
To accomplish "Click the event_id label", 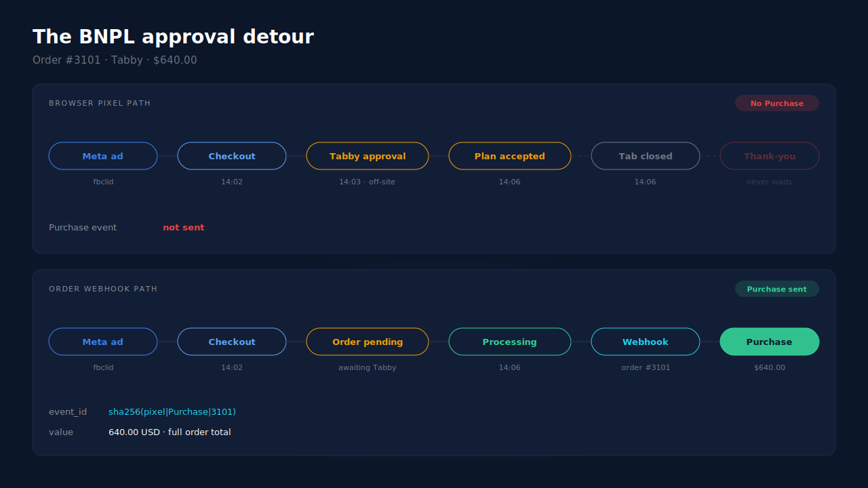I will [68, 412].
